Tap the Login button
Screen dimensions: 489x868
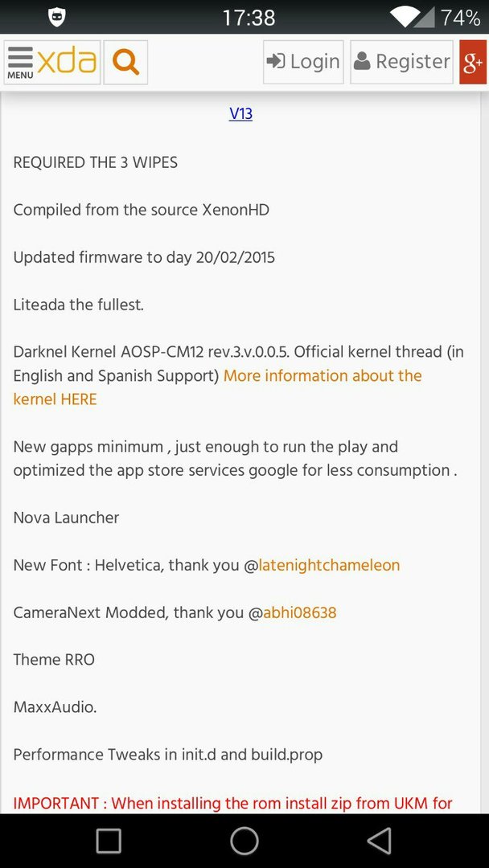[303, 62]
